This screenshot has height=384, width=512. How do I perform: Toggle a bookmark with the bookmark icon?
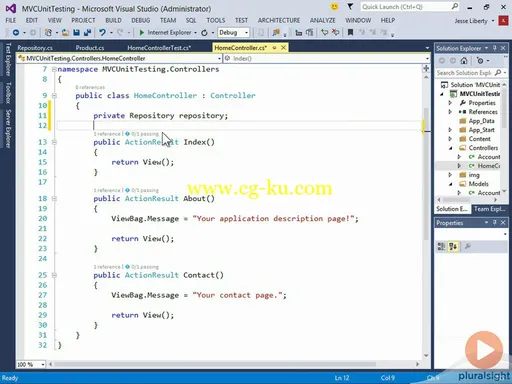(350, 32)
